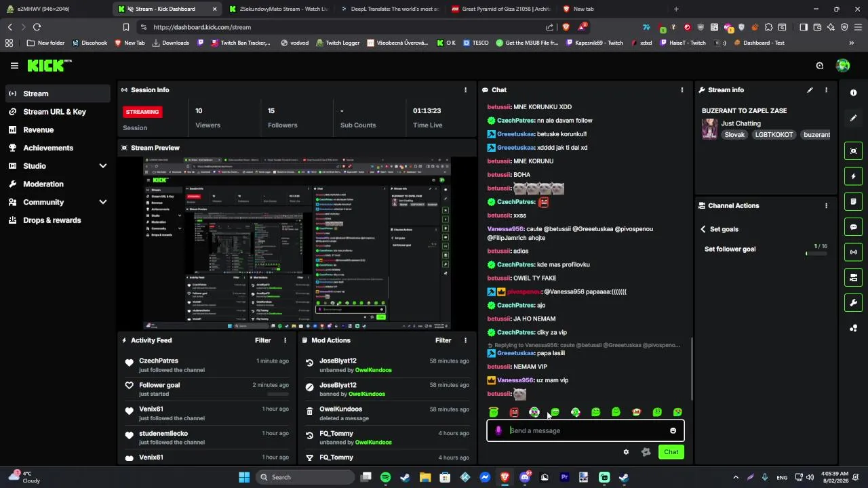Screen dimensions: 868x488
Task: Toggle the chat bubble widget in right sidebar
Action: [854, 227]
